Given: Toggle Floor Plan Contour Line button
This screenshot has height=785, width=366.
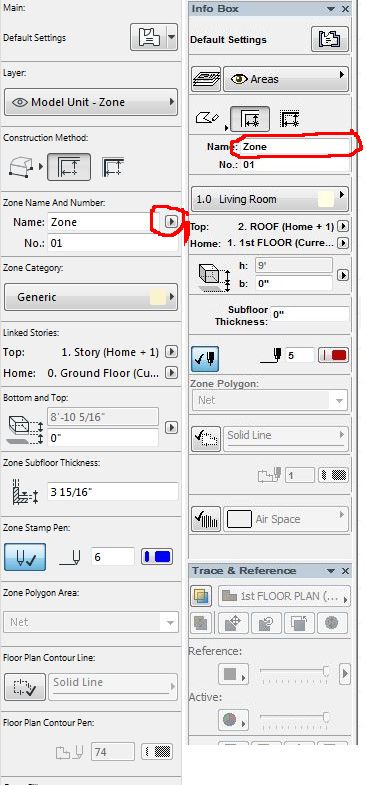Looking at the screenshot, I should pos(25,686).
